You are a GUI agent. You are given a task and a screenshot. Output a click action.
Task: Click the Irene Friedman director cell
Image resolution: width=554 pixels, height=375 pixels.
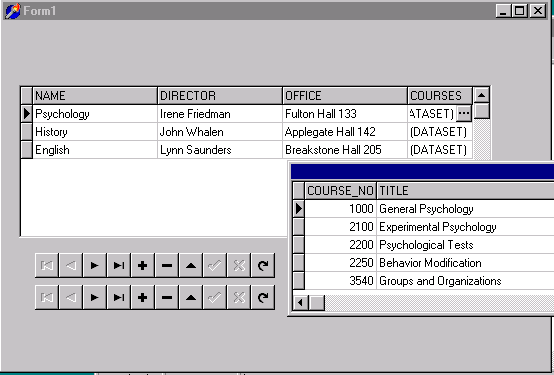tap(220, 114)
